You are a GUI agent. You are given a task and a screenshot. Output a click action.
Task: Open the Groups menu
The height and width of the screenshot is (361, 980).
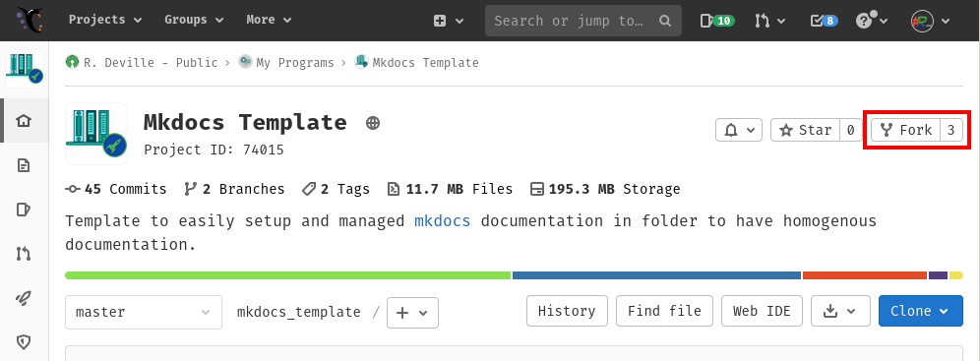pos(194,20)
